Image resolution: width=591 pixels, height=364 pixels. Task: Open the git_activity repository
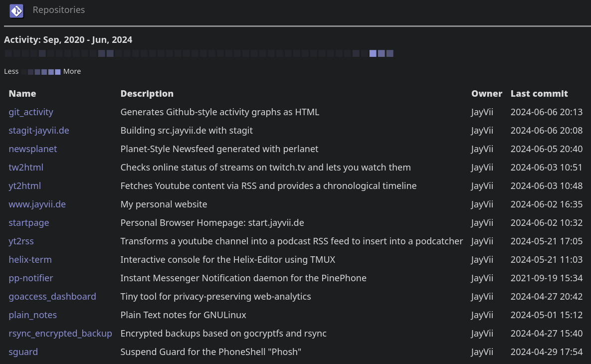[31, 112]
